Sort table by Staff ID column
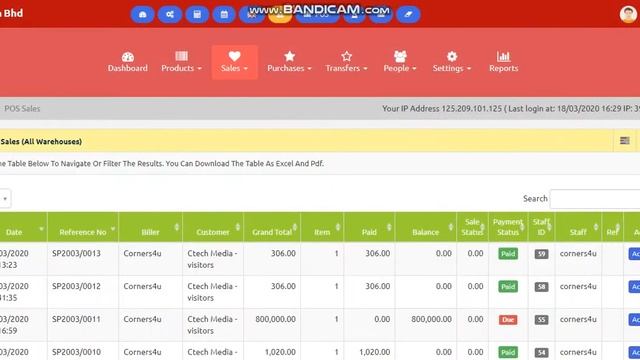 (x=542, y=227)
